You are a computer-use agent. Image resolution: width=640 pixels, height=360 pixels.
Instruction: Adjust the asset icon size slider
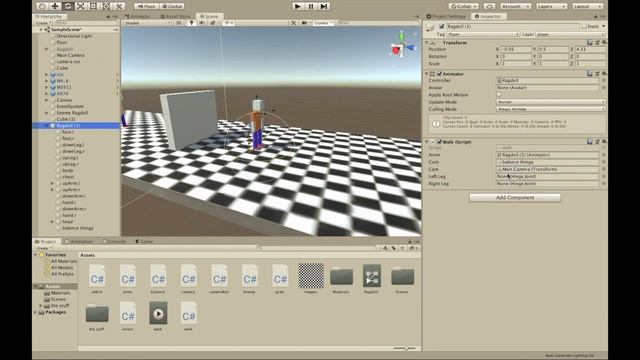(x=405, y=348)
